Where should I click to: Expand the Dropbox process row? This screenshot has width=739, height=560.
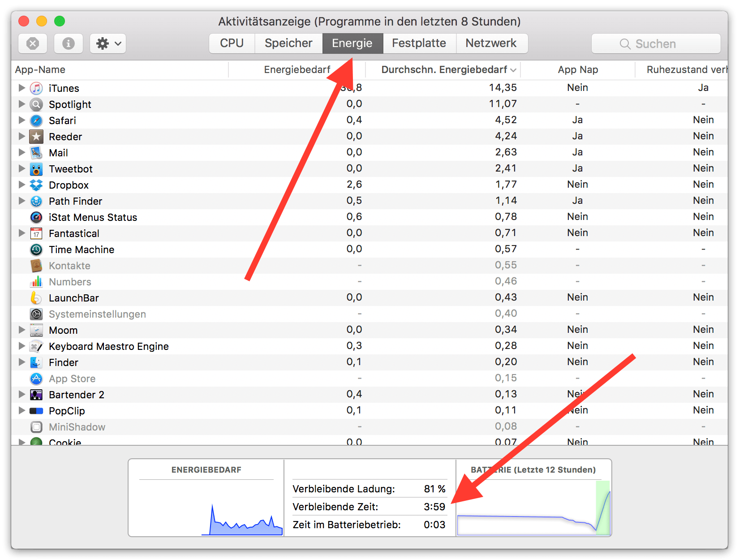click(x=21, y=185)
